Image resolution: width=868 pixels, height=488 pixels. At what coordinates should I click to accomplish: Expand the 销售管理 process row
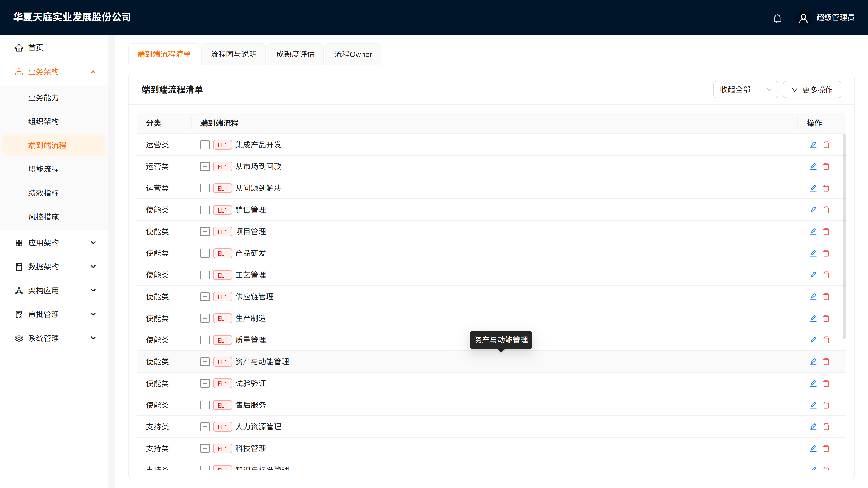(205, 210)
